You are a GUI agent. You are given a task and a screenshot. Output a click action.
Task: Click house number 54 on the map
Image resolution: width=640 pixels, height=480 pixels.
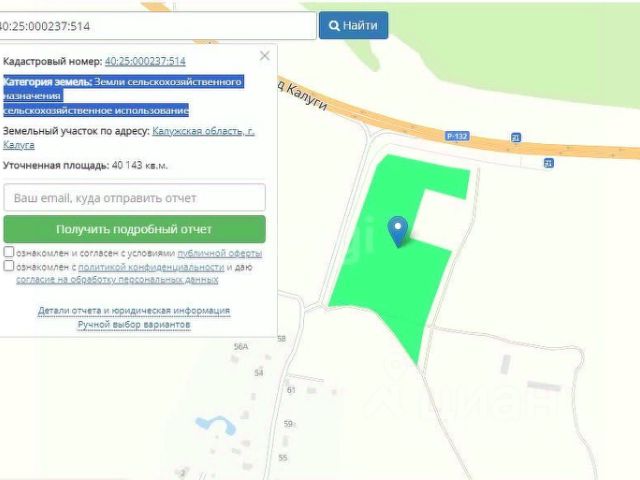tap(259, 373)
